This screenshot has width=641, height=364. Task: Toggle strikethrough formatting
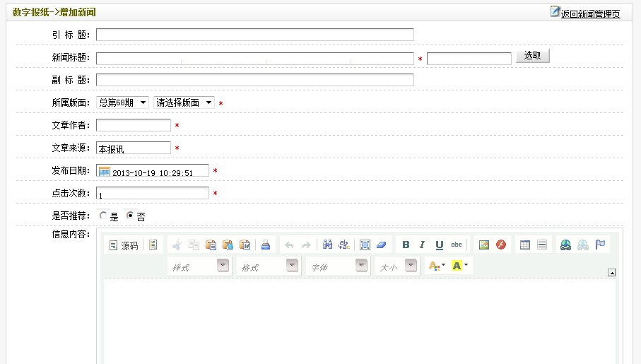pyautogui.click(x=457, y=245)
